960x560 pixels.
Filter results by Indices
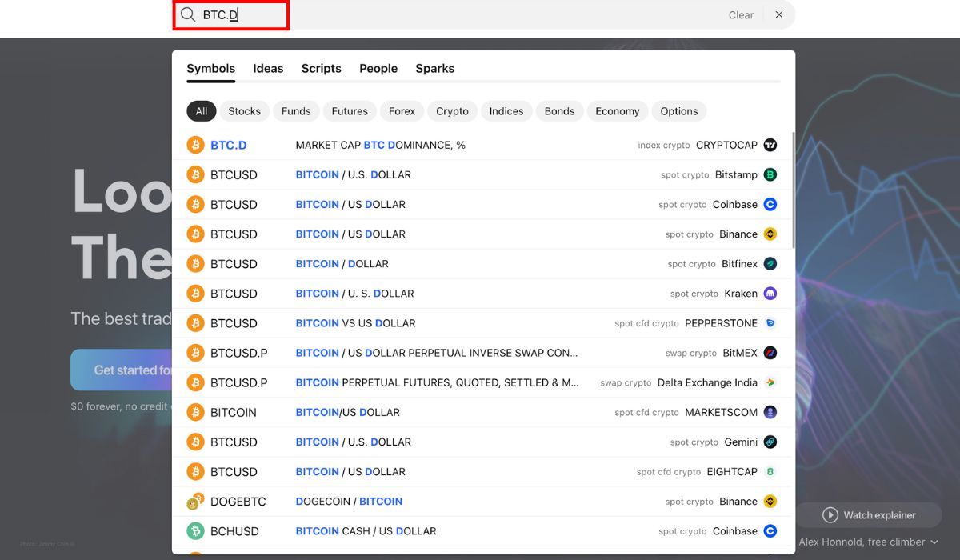(506, 111)
